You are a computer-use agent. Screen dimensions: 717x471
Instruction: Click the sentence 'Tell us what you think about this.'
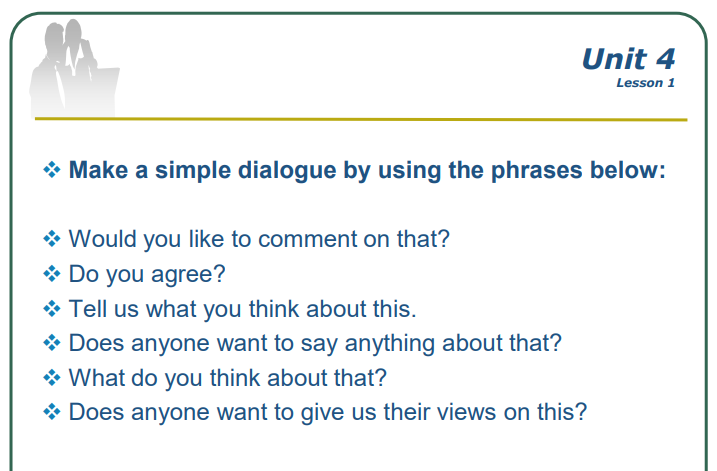click(243, 309)
